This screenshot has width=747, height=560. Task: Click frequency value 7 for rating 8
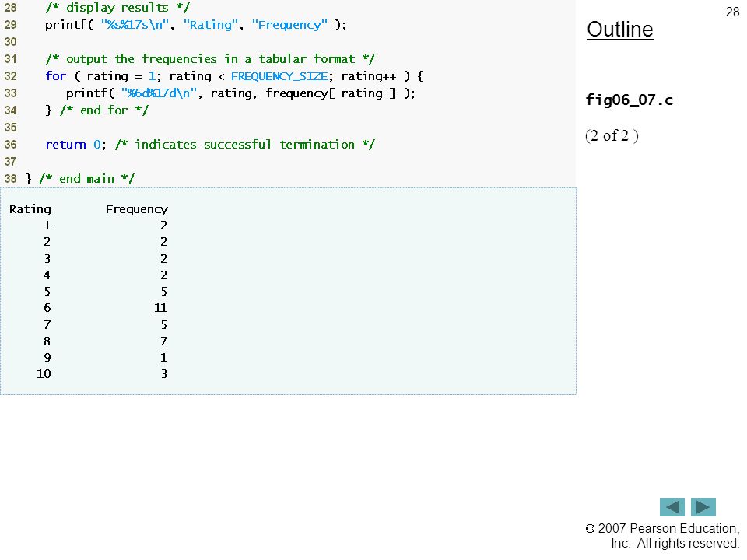[x=164, y=341]
